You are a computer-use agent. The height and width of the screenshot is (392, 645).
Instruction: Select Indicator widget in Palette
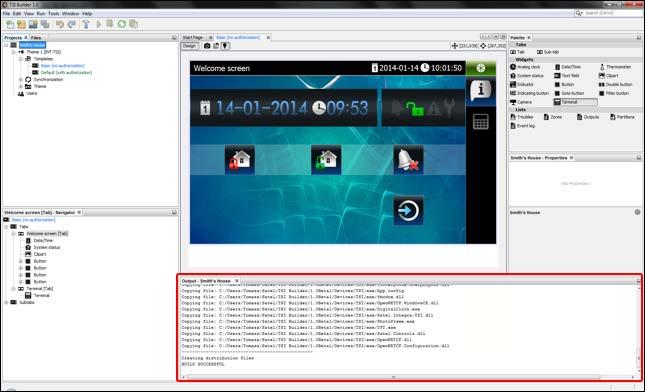pyautogui.click(x=522, y=84)
